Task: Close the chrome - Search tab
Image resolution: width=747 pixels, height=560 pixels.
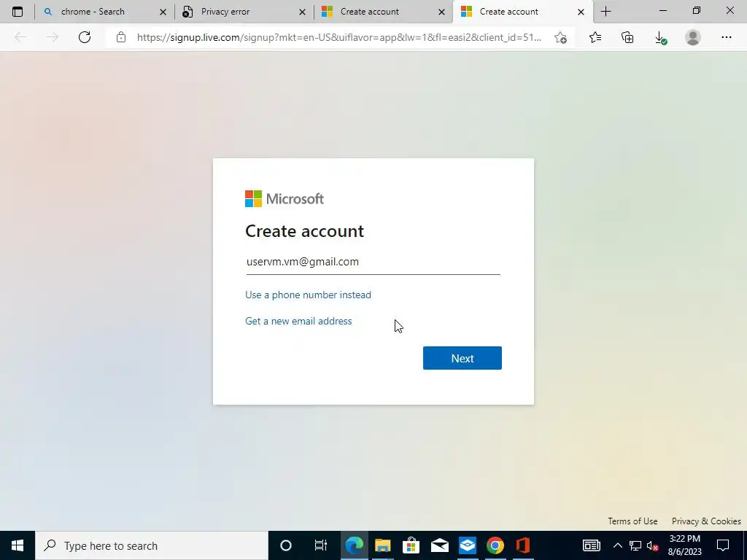Action: pyautogui.click(x=163, y=12)
